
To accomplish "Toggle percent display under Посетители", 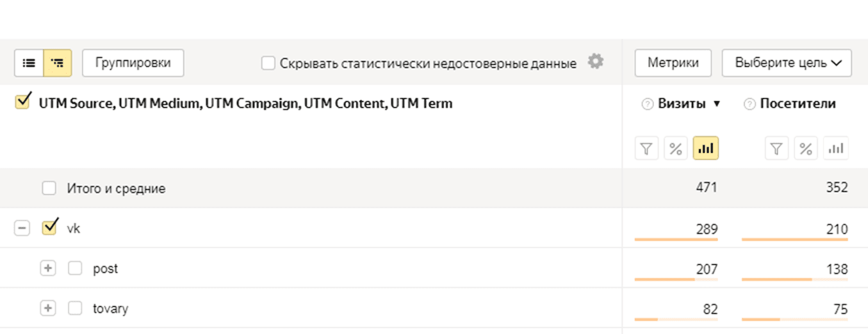I will pos(806,149).
